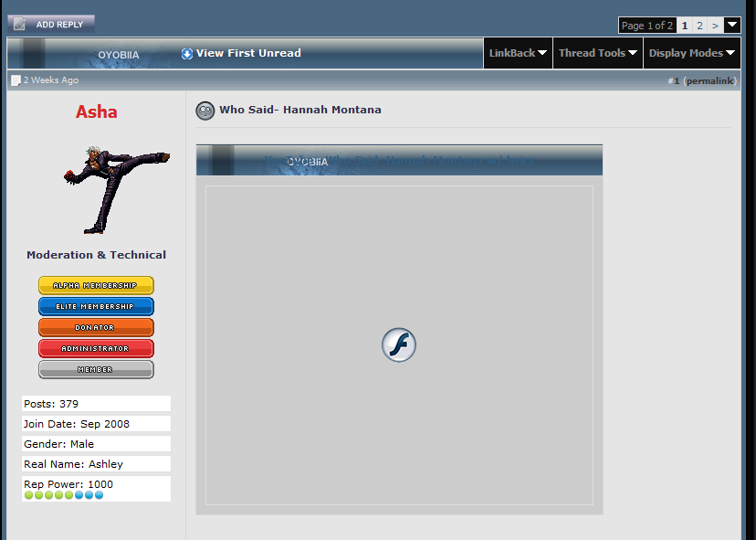Open Asha's user profile name
The width and height of the screenshot is (756, 540).
(x=97, y=112)
